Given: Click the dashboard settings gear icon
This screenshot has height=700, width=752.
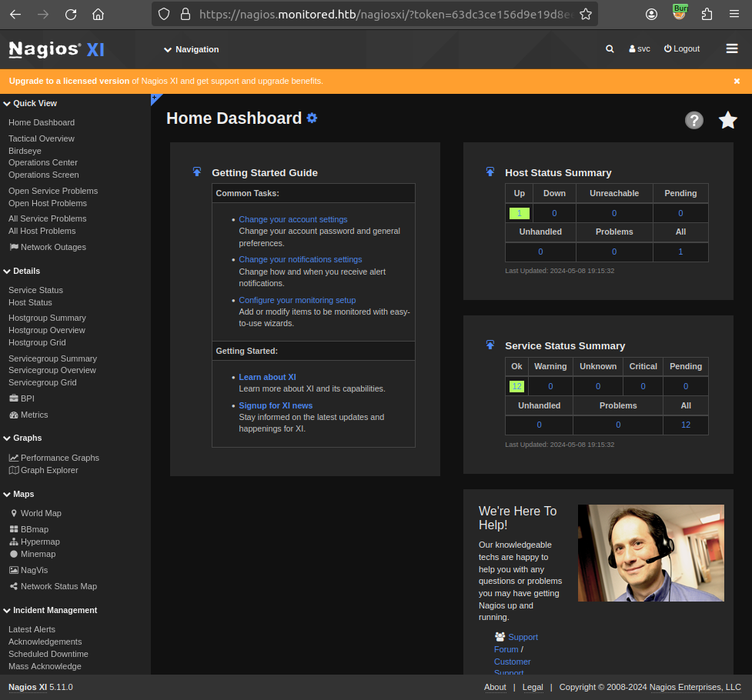Looking at the screenshot, I should point(312,118).
